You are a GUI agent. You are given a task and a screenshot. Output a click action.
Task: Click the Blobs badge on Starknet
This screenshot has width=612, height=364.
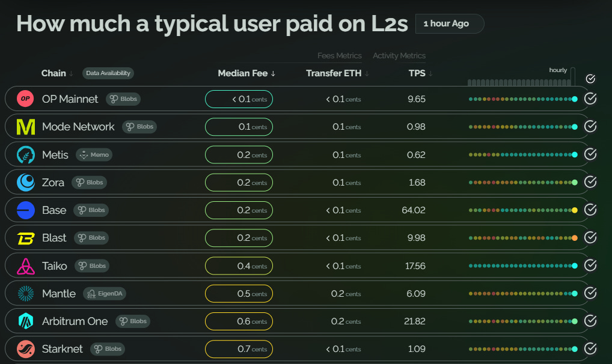(x=108, y=349)
